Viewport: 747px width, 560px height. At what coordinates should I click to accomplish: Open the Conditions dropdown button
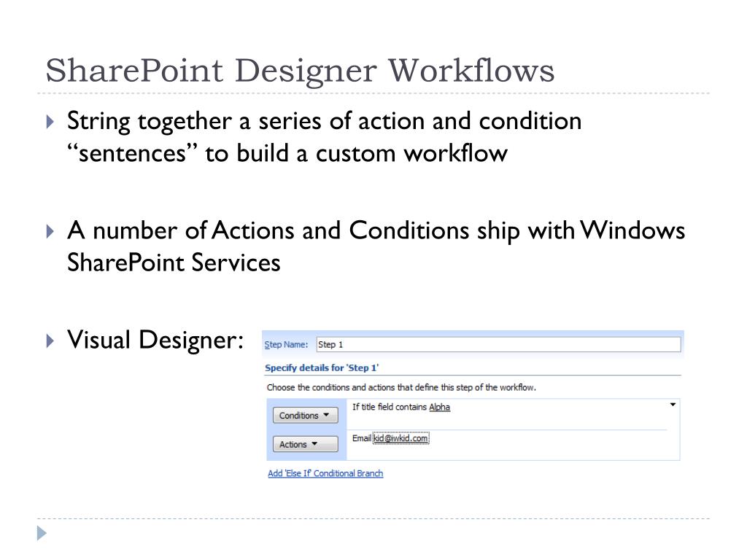[x=306, y=415]
